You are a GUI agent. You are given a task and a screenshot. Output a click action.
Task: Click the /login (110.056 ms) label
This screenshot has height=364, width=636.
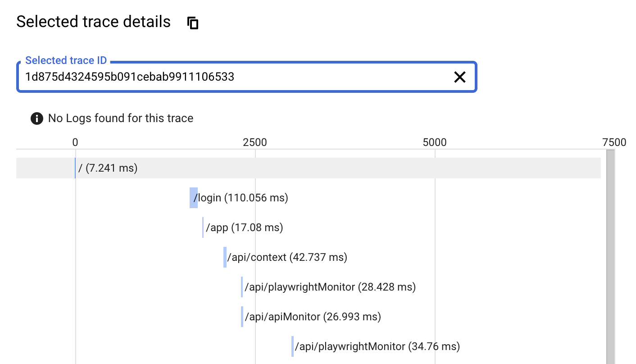[x=242, y=198]
